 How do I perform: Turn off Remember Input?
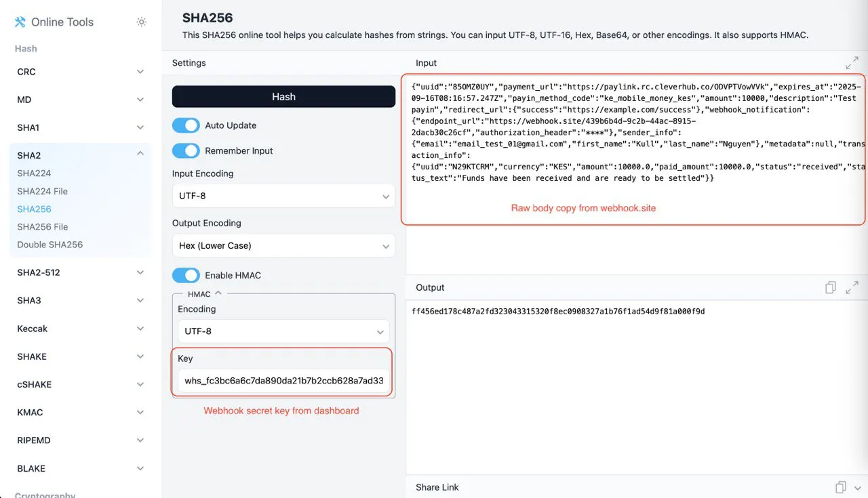pyautogui.click(x=186, y=150)
